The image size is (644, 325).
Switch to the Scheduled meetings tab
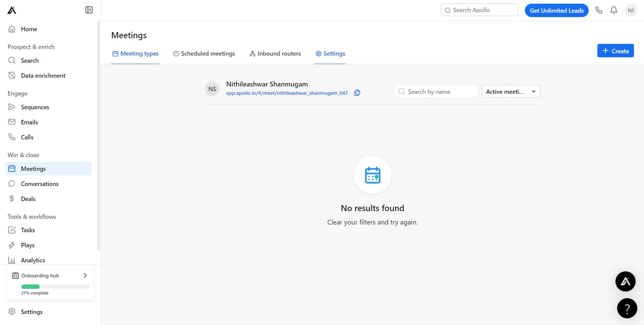(204, 54)
